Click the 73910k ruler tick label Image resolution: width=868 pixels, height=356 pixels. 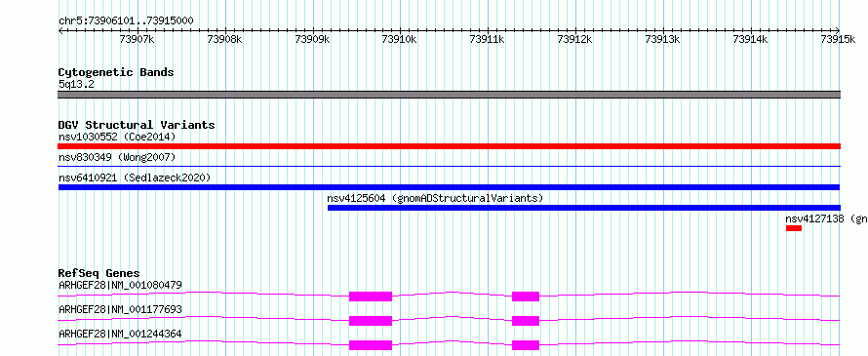click(399, 39)
